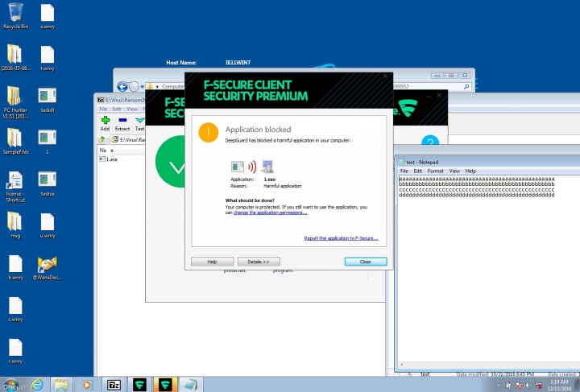Click Report this application to F-Secure link
Image resolution: width=580 pixels, height=392 pixels.
coord(341,238)
